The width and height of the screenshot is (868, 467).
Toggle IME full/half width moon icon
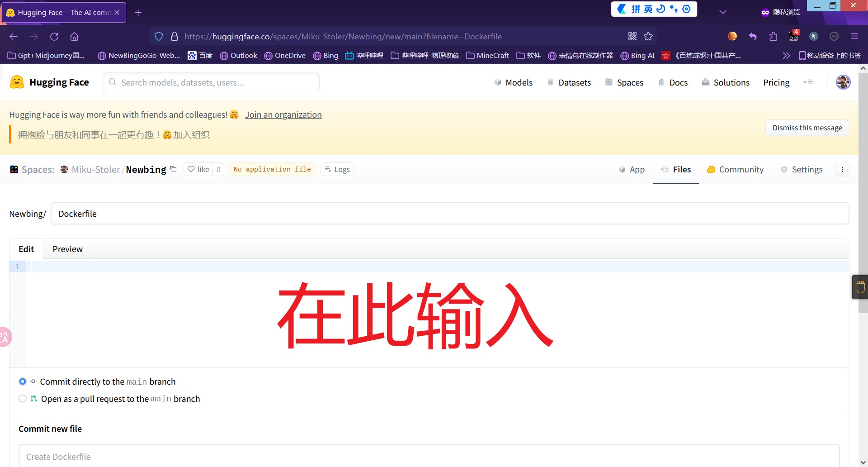pos(660,9)
